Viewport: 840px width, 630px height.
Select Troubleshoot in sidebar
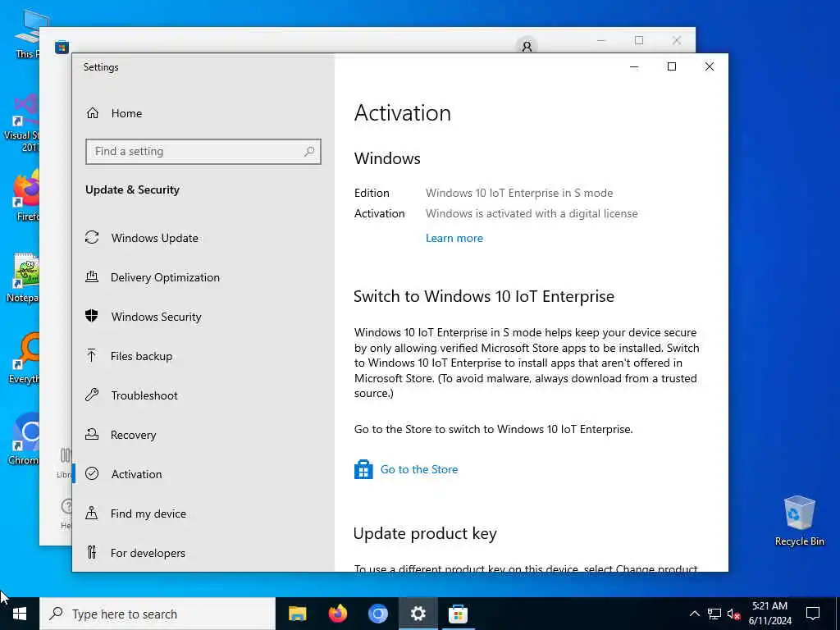coord(203,395)
